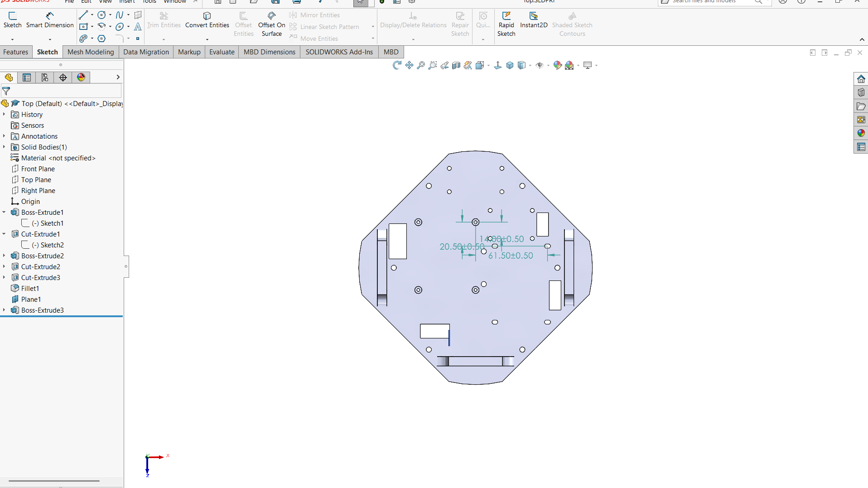Open the Mesh Modeling tab
868x488 pixels.
tap(91, 52)
